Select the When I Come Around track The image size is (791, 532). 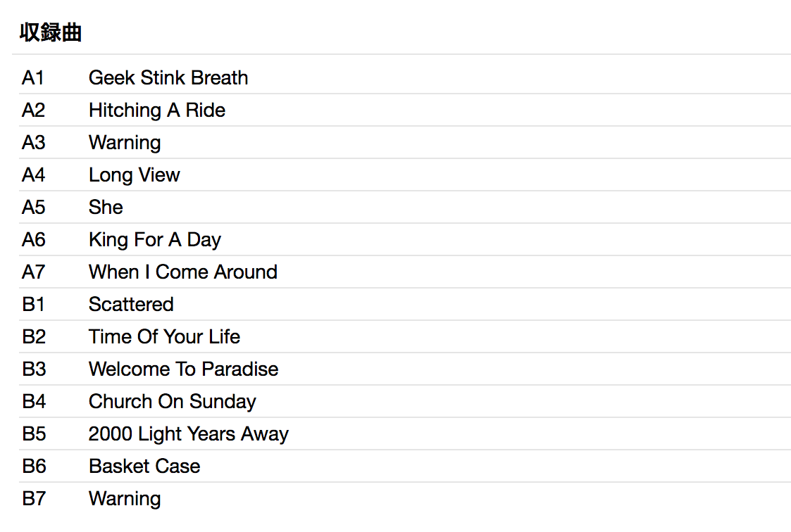tap(183, 272)
